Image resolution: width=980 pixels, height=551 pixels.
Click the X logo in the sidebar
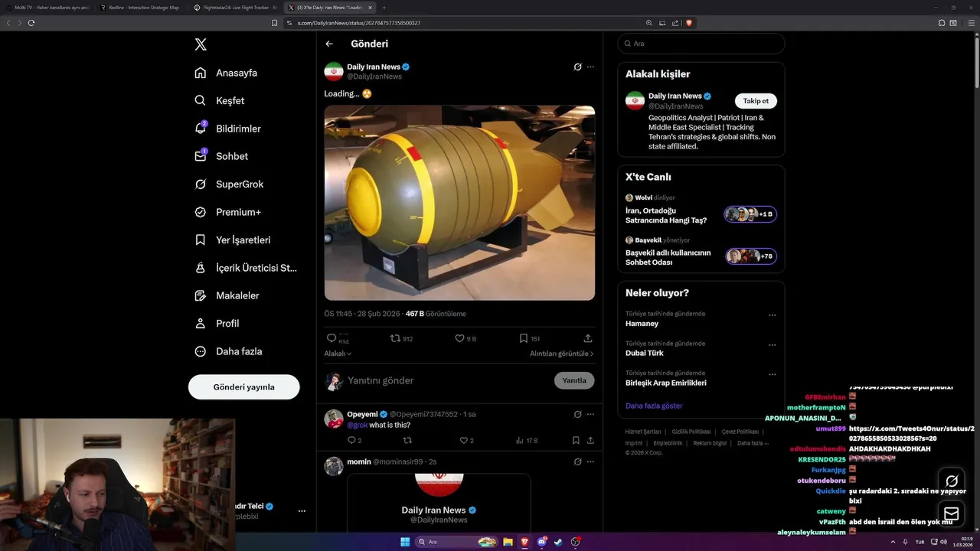click(201, 44)
